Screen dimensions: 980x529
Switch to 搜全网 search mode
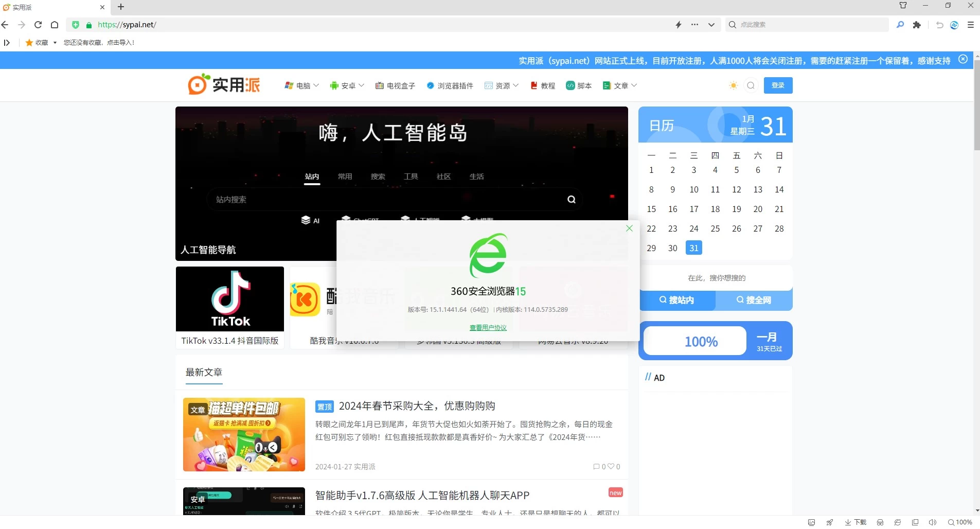754,300
